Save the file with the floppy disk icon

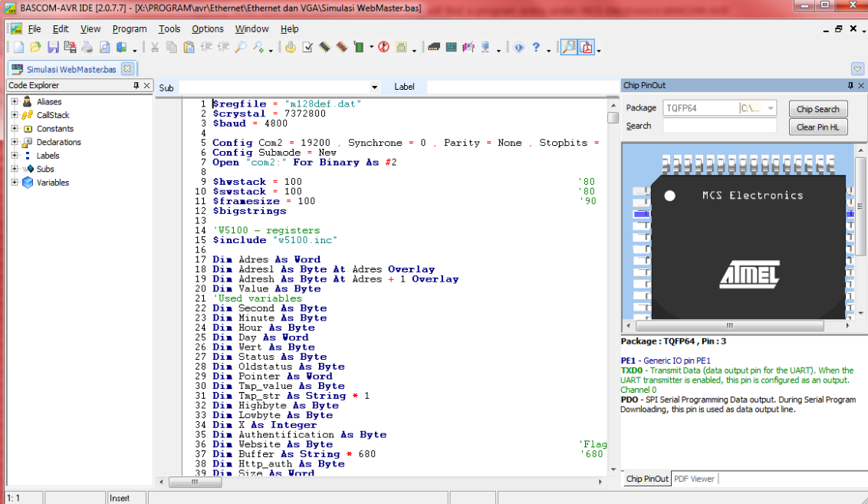53,48
